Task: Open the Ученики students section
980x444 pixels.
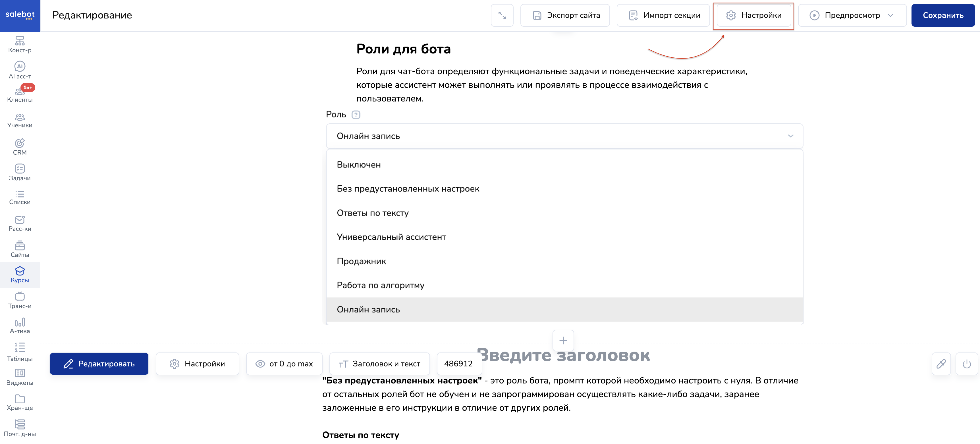Action: pos(20,121)
